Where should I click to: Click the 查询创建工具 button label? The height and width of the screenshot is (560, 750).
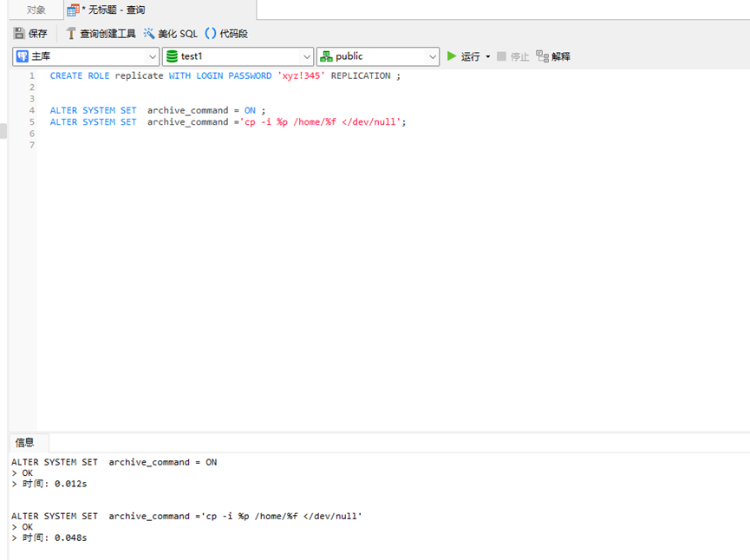click(x=108, y=33)
